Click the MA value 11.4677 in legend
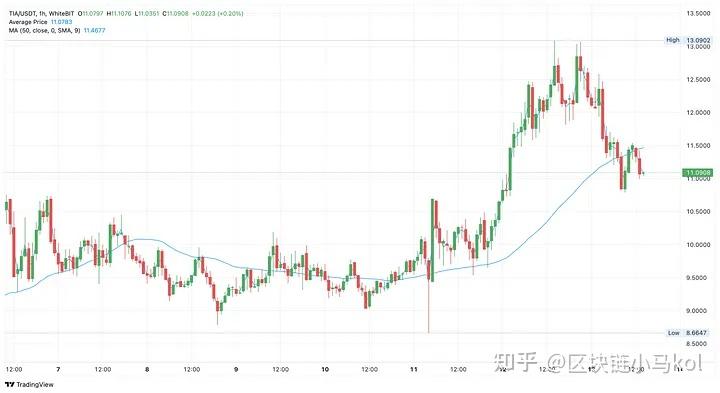This screenshot has height=393, width=720. [94, 30]
